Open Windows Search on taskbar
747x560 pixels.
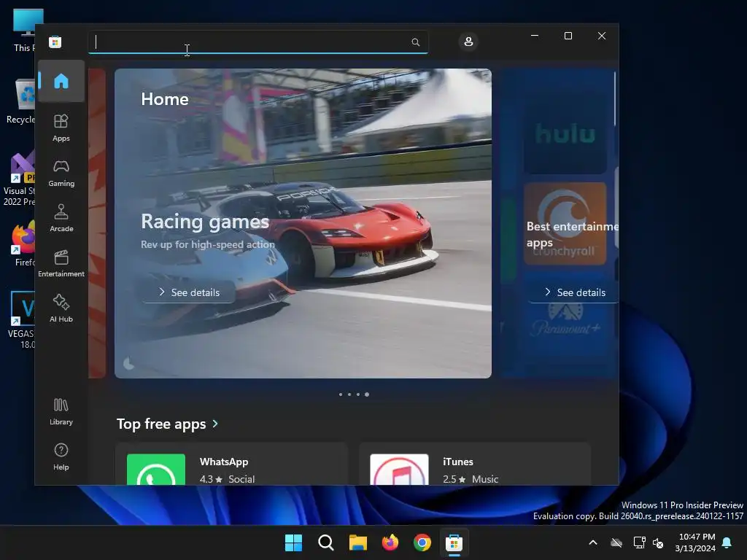(x=326, y=542)
